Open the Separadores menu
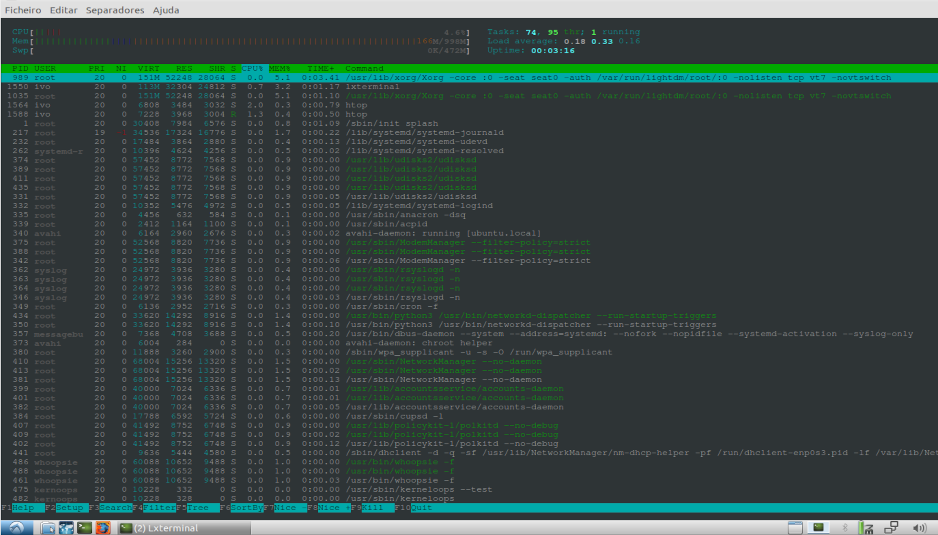 tap(114, 9)
